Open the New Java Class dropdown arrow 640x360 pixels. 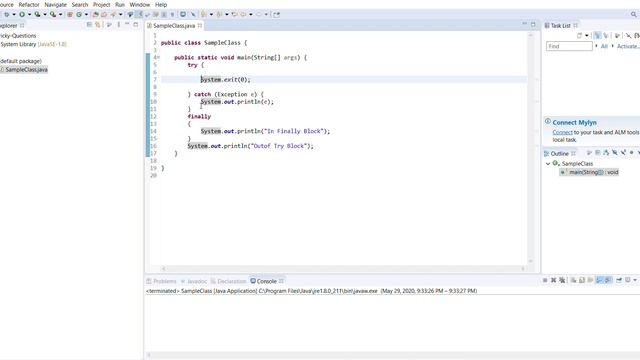click(86, 14)
